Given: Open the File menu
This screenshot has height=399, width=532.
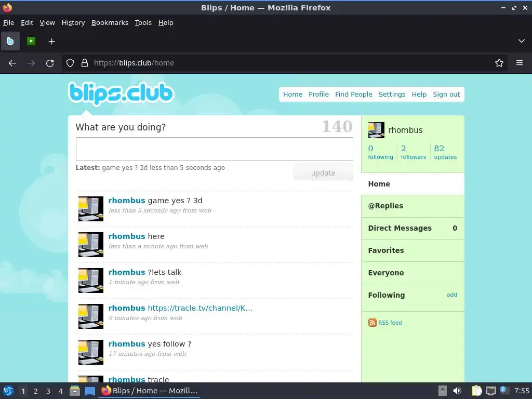Looking at the screenshot, I should 8,23.
